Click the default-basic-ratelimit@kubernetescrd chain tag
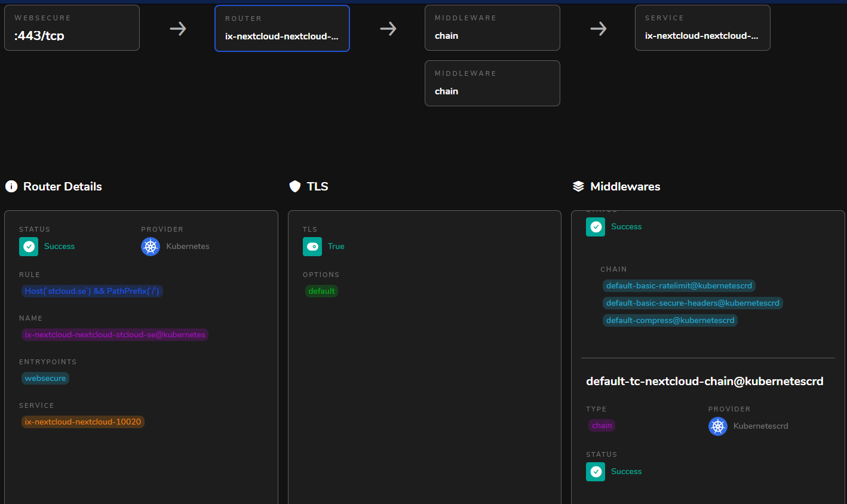This screenshot has width=847, height=504. pos(679,286)
